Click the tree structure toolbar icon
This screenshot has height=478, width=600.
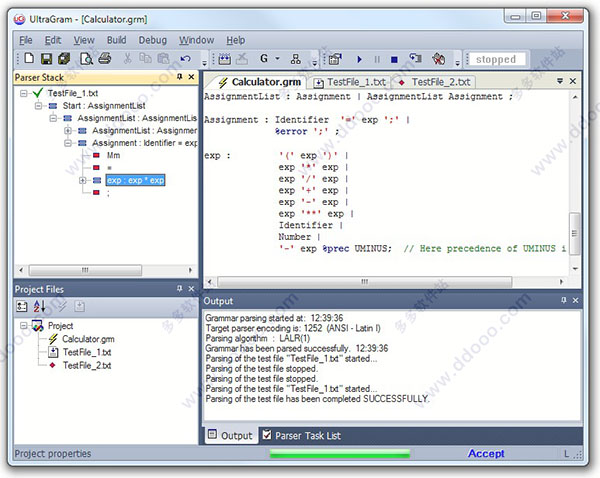(295, 59)
